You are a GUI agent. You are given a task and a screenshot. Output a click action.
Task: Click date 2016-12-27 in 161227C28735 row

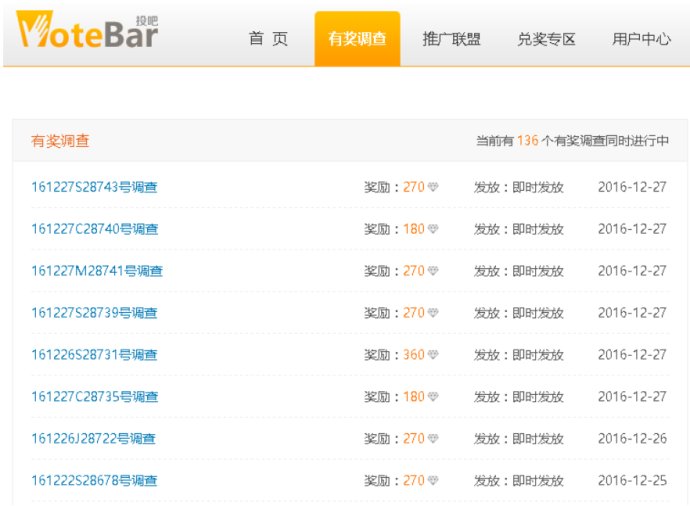pos(632,396)
